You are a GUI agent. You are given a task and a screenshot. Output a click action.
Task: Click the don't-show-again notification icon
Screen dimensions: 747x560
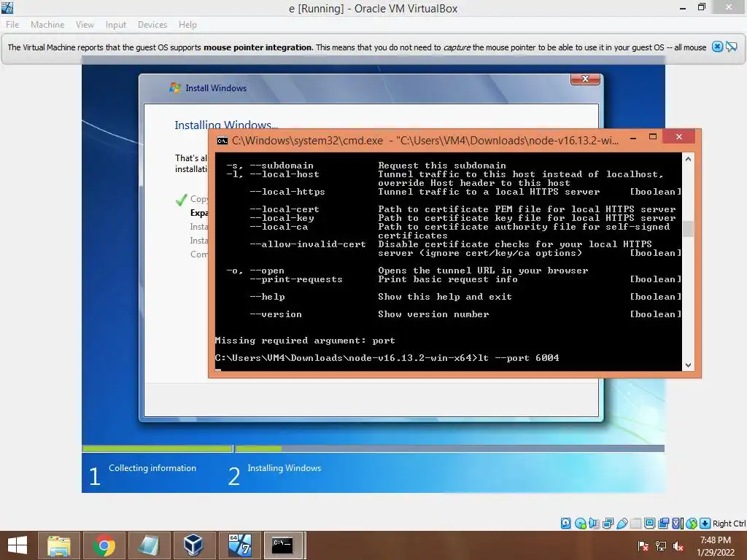[x=731, y=47]
